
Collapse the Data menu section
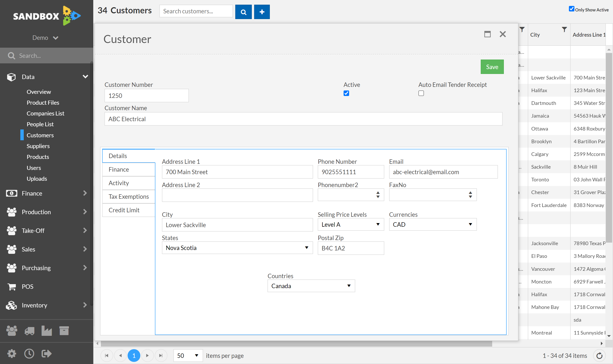click(x=85, y=76)
